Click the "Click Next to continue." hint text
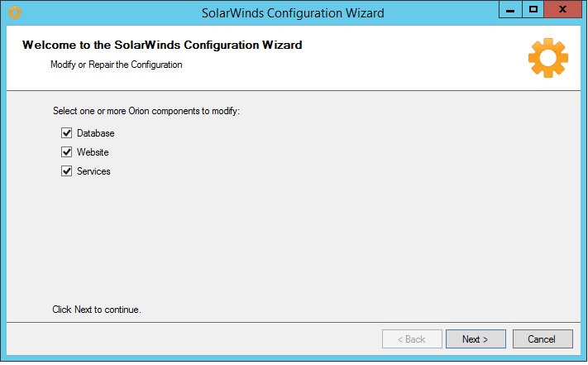588x365 pixels. click(97, 310)
